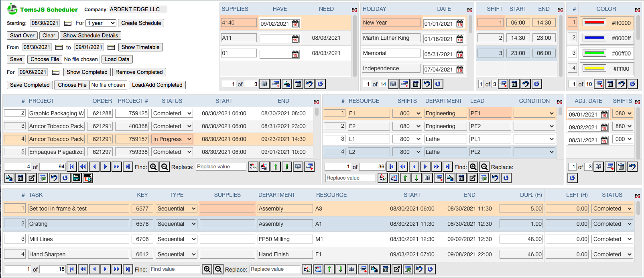The width and height of the screenshot is (644, 278).
Task: Click the Create Schedule button
Action: (x=141, y=23)
